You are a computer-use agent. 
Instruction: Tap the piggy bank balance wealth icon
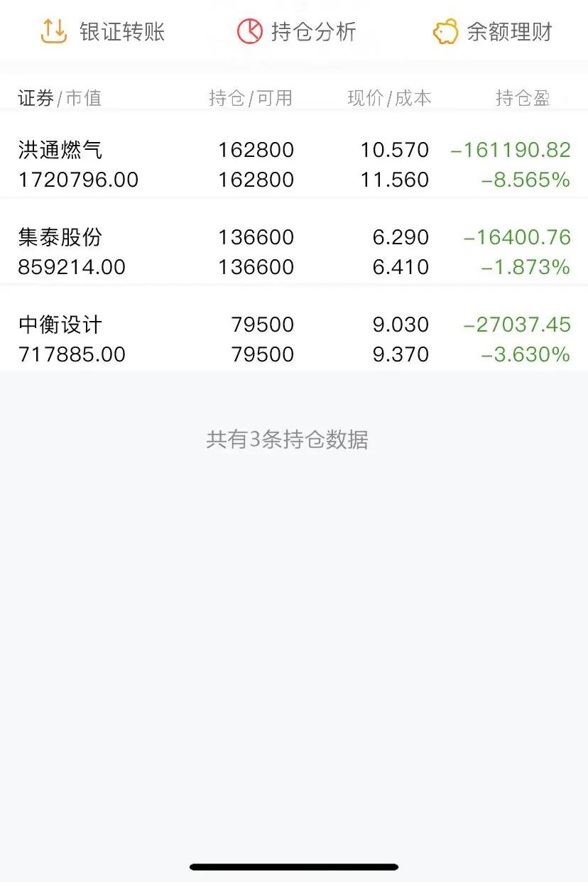point(445,32)
